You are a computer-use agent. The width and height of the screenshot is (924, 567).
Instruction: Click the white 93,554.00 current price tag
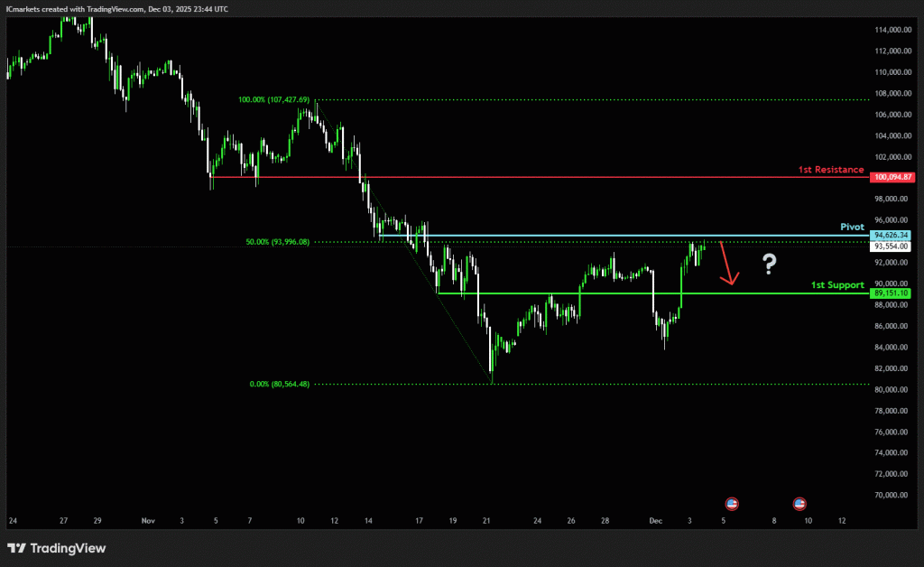(x=892, y=246)
